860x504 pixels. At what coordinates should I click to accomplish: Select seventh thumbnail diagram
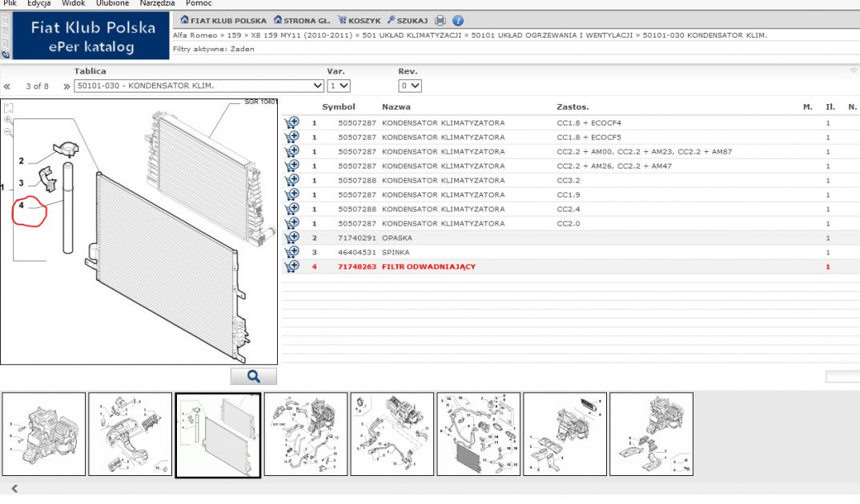(565, 434)
